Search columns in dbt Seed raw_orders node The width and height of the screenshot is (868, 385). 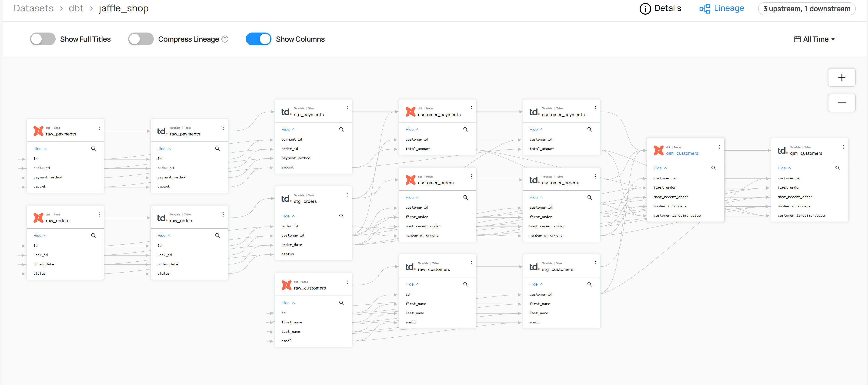[x=93, y=236]
